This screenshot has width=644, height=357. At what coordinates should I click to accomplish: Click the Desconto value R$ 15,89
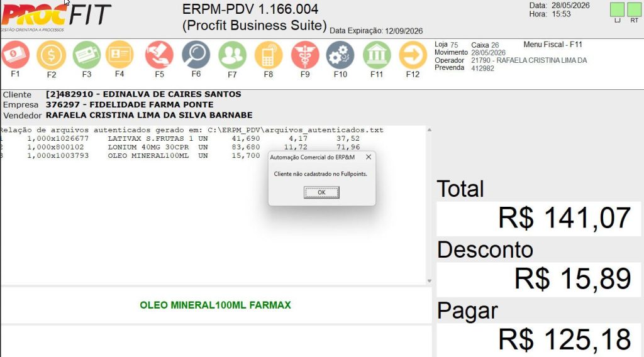tap(572, 278)
